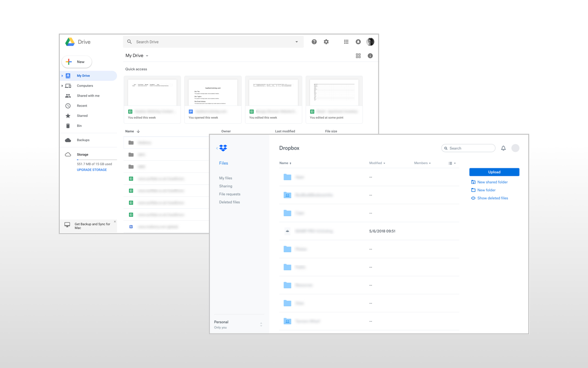This screenshot has height=368, width=588.
Task: Open the Sharing section in Dropbox sidebar
Action: click(226, 186)
